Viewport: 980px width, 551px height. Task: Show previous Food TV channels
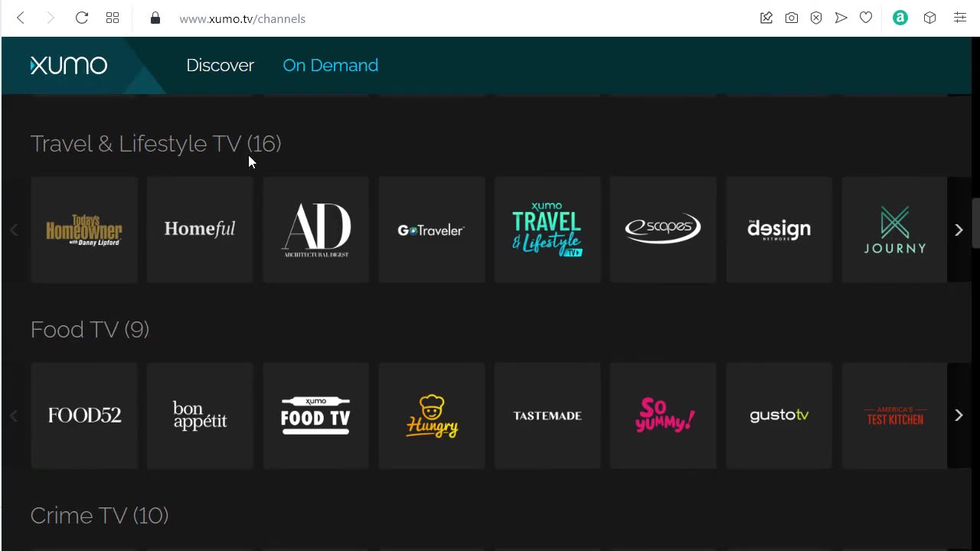[14, 416]
